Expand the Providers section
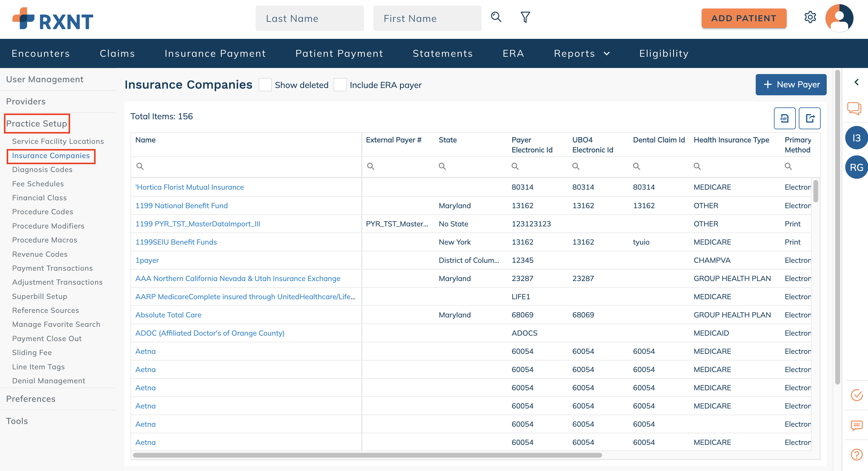868x471 pixels. click(25, 101)
